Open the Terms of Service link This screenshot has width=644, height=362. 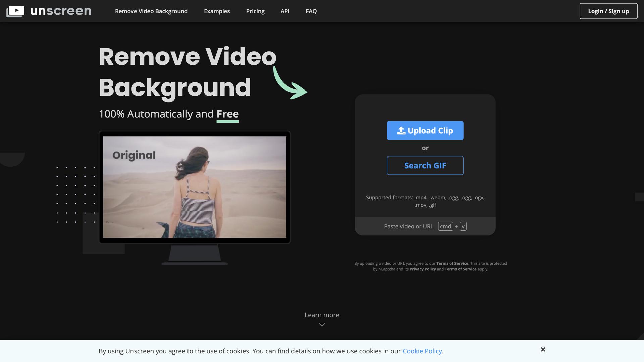tap(452, 263)
